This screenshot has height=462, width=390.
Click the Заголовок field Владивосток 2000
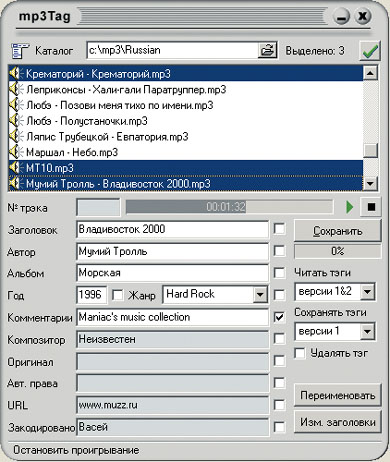coord(172,229)
